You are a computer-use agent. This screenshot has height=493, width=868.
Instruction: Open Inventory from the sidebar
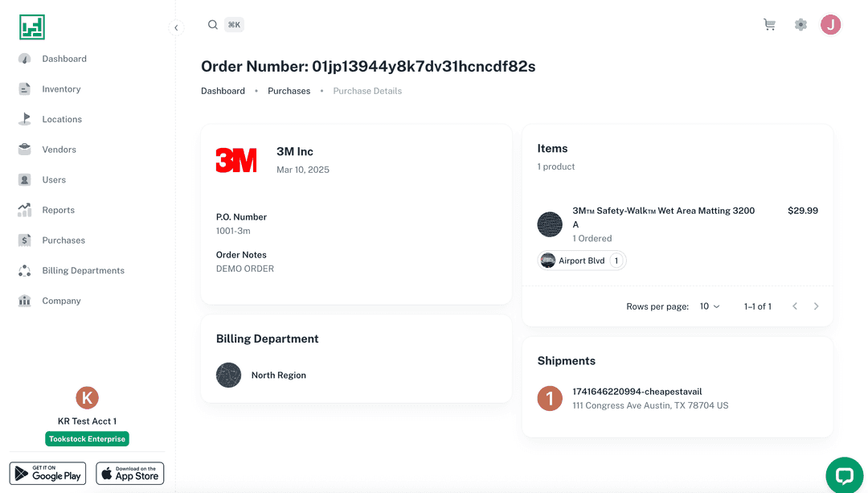point(61,89)
